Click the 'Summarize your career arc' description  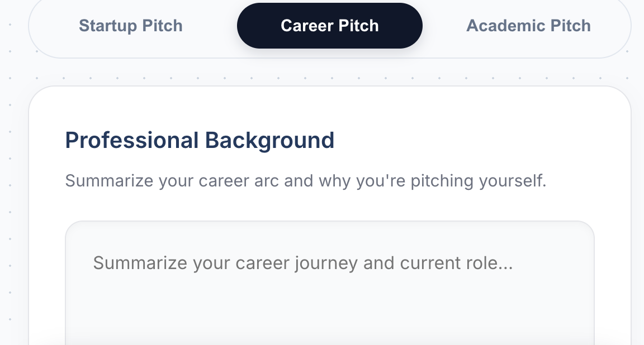tap(306, 181)
